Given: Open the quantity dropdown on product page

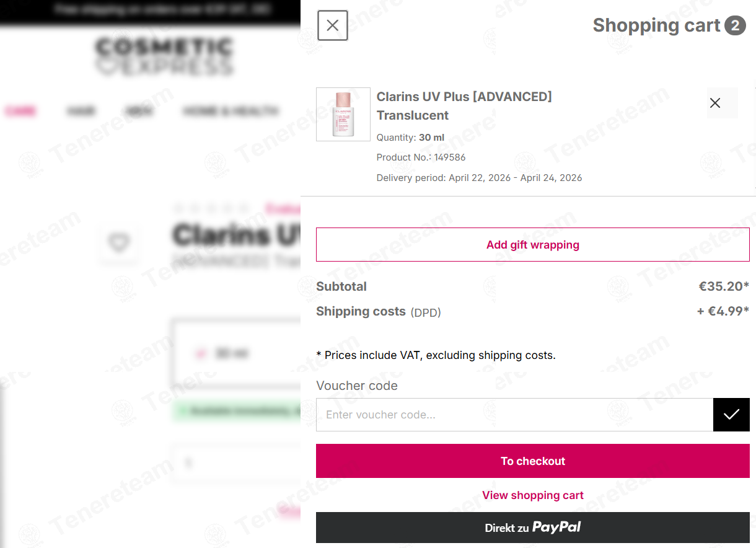Looking at the screenshot, I should 235,463.
